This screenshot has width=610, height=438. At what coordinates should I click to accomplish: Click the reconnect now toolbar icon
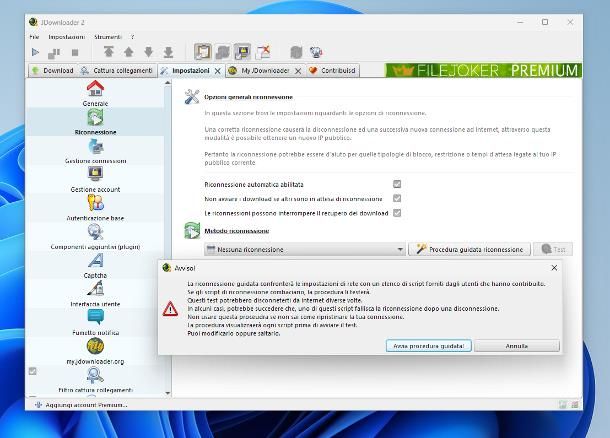296,52
